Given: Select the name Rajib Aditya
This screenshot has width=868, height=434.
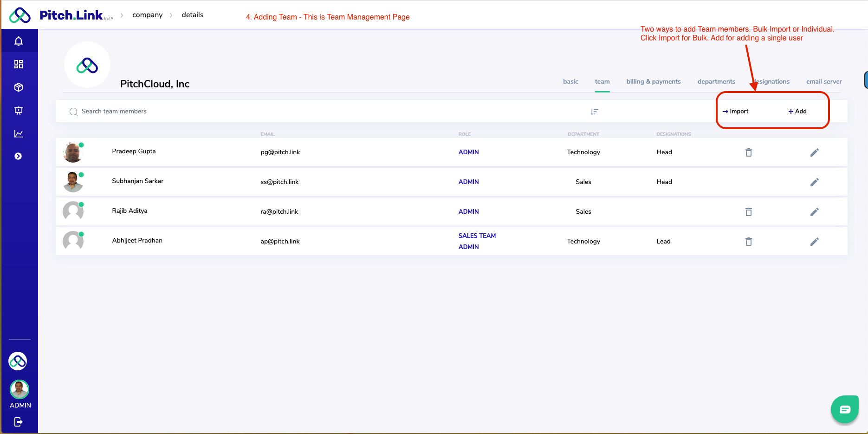Looking at the screenshot, I should 130,211.
